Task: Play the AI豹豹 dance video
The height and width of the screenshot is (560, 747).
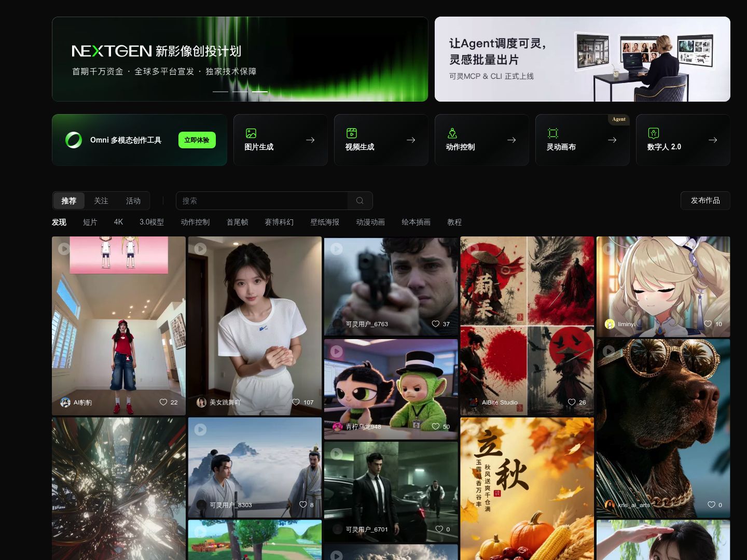Action: [x=64, y=249]
